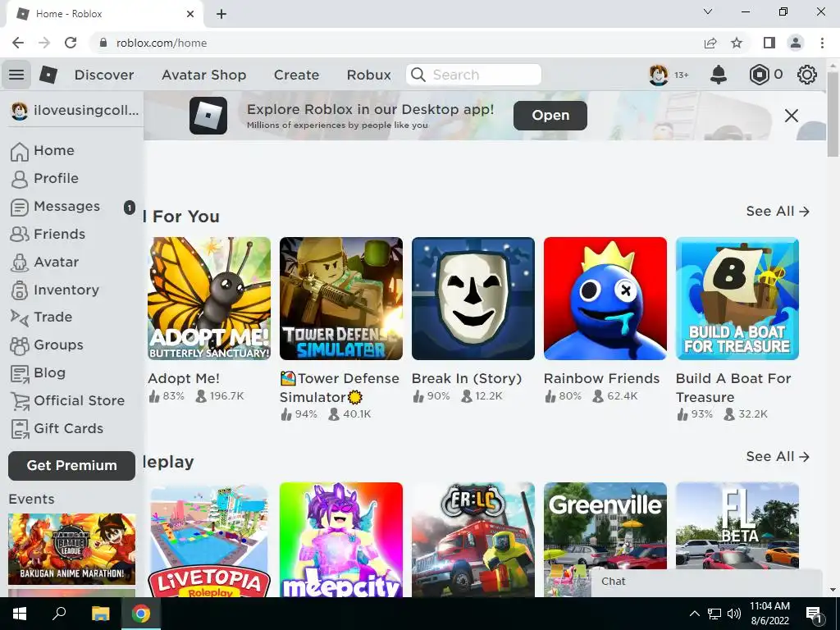Go back in Chrome
This screenshot has width=840, height=630.
point(18,43)
